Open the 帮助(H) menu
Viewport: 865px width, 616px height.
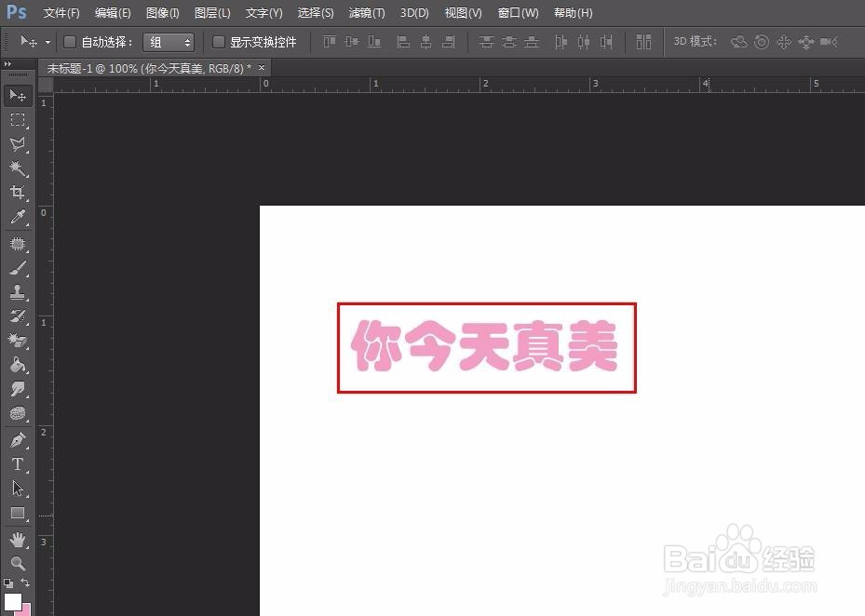click(574, 13)
